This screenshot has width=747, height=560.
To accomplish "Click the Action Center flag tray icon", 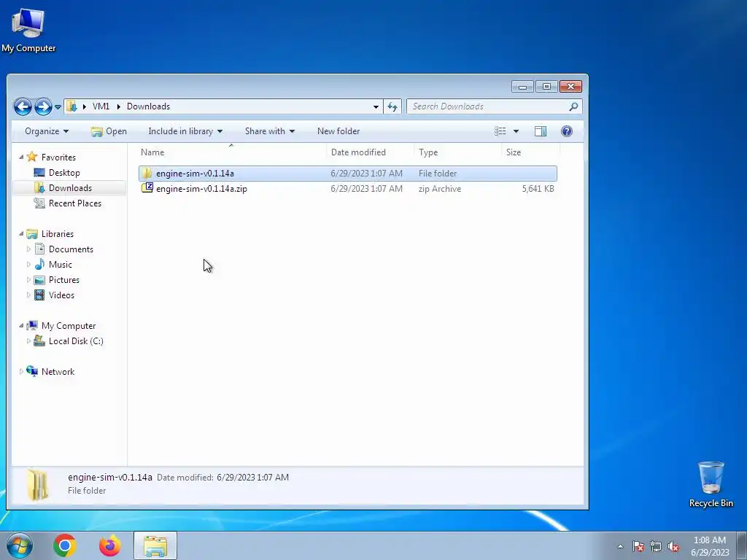I will [x=638, y=546].
